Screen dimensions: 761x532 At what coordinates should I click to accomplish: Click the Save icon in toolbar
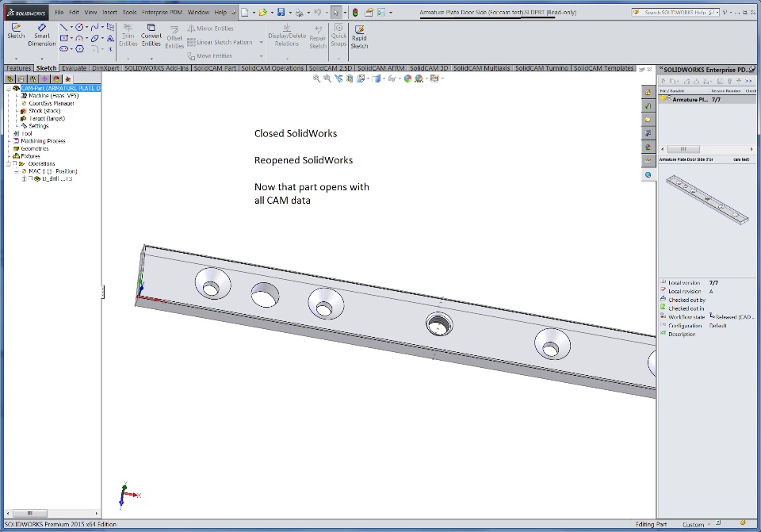[x=281, y=12]
